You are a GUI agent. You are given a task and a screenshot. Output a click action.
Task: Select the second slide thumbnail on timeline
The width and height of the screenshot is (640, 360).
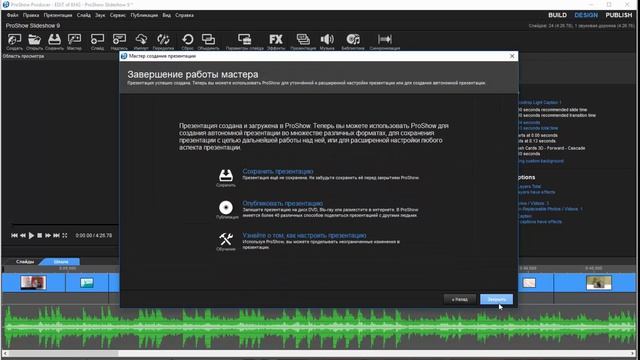click(87, 282)
